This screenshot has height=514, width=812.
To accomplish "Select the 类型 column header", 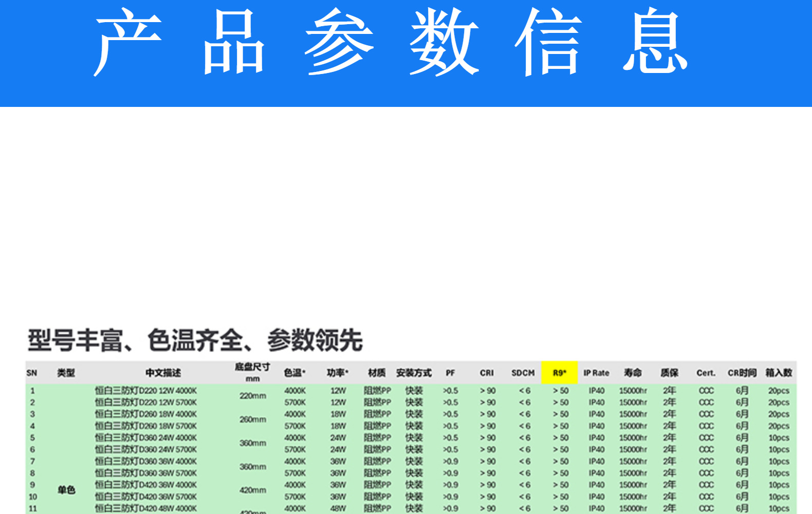I will [66, 373].
